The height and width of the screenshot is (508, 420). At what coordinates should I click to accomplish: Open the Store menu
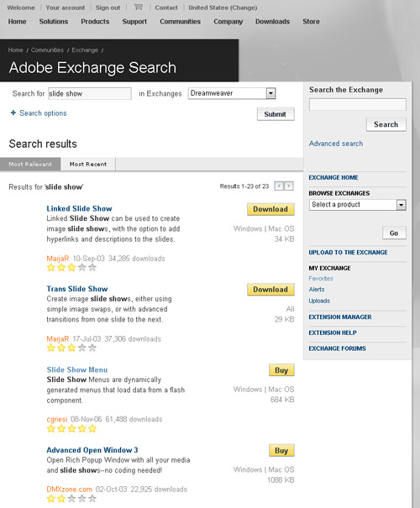pyautogui.click(x=311, y=21)
